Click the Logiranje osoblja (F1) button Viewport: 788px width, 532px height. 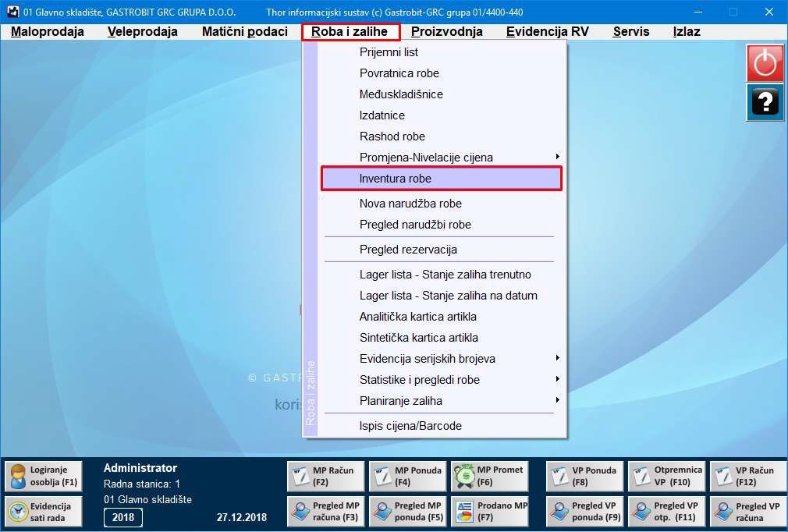44,476
